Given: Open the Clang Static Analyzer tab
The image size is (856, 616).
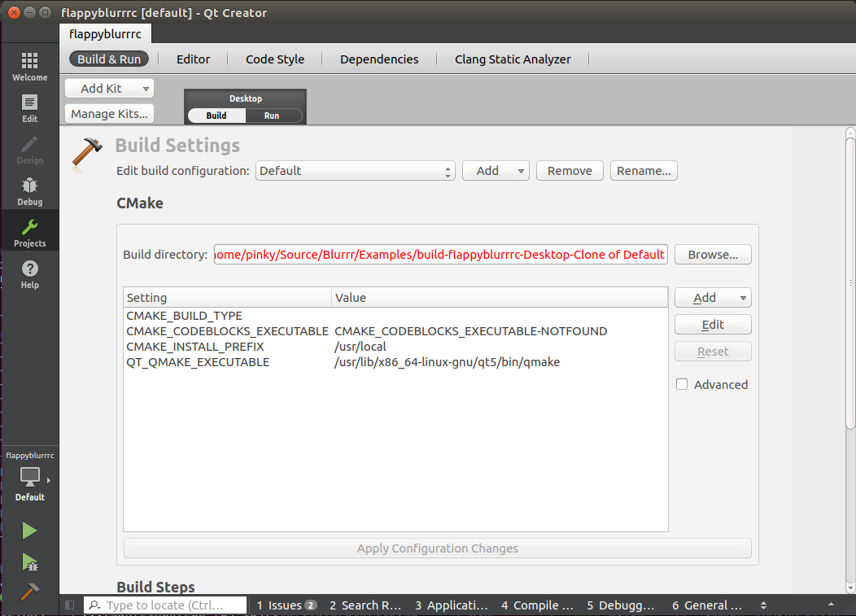Looking at the screenshot, I should click(x=513, y=59).
